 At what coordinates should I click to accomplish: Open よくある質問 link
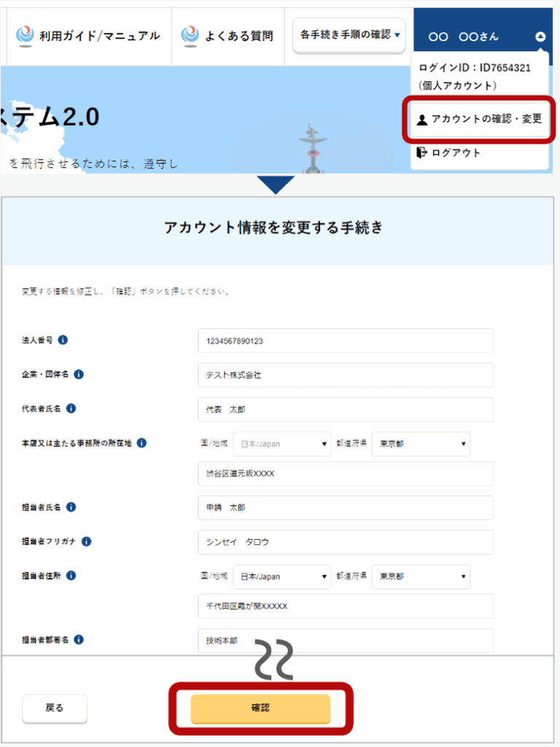click(227, 36)
